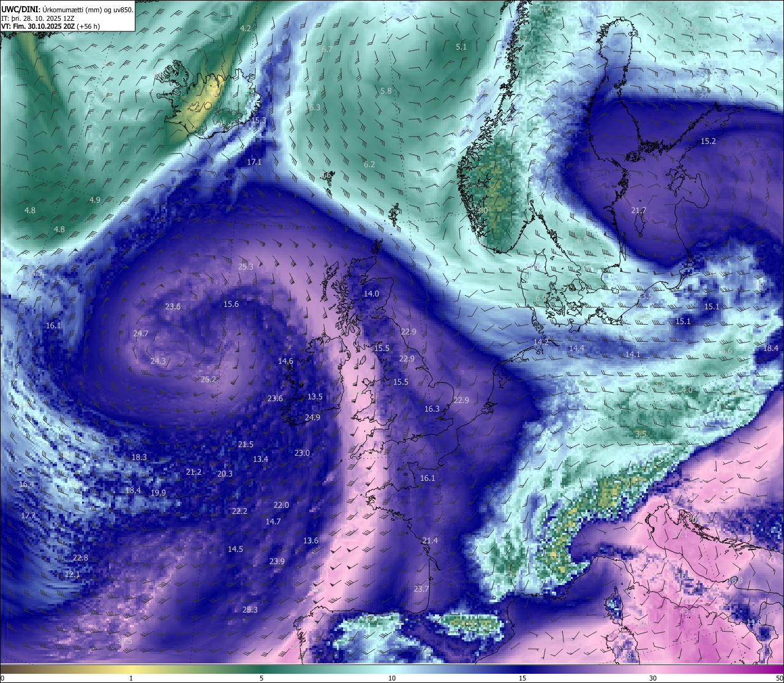Click the 21.2 value on the map

pos(194,472)
